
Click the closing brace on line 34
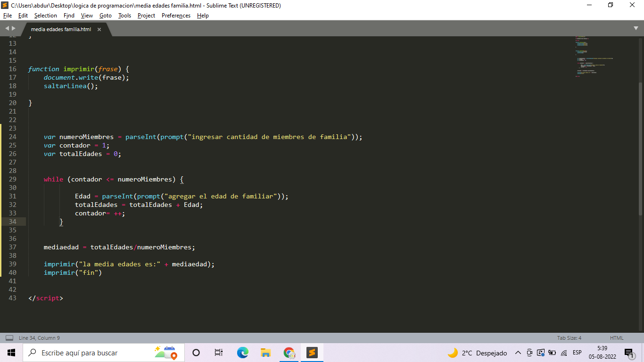click(61, 222)
